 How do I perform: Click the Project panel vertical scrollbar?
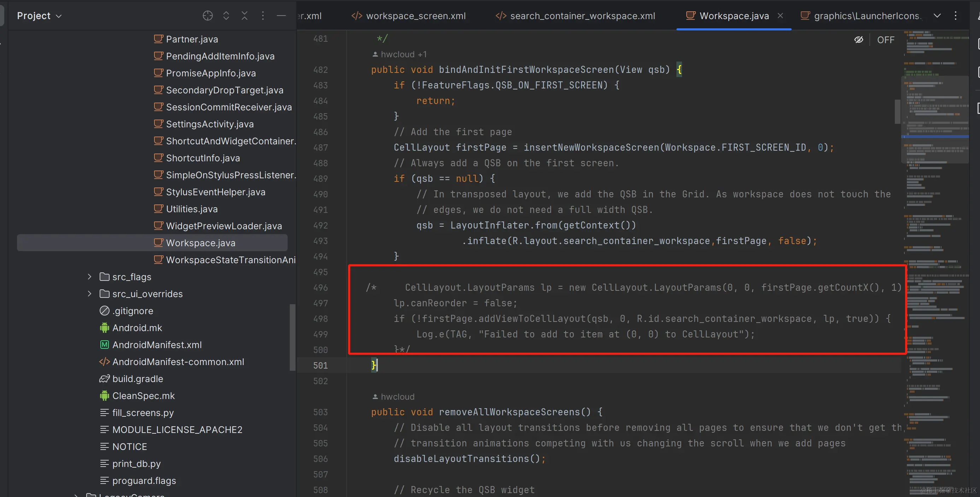pos(292,337)
